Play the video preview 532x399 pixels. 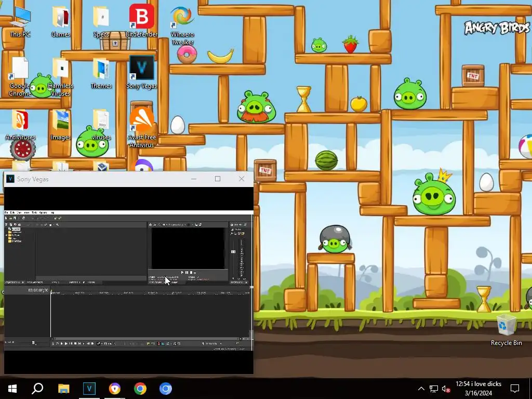182,272
